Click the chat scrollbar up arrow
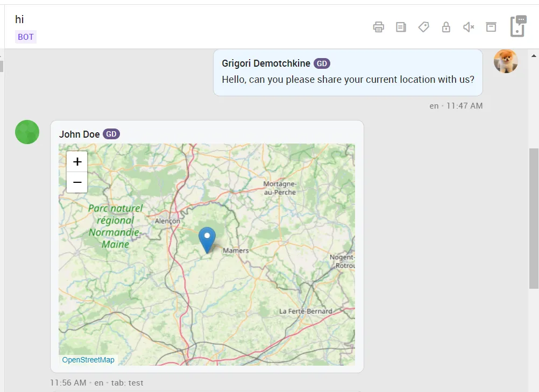The width and height of the screenshot is (539, 392). [534, 55]
